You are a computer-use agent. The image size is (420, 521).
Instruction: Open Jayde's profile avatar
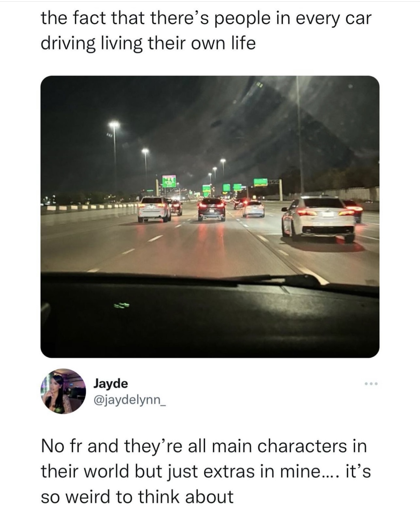[x=63, y=391]
